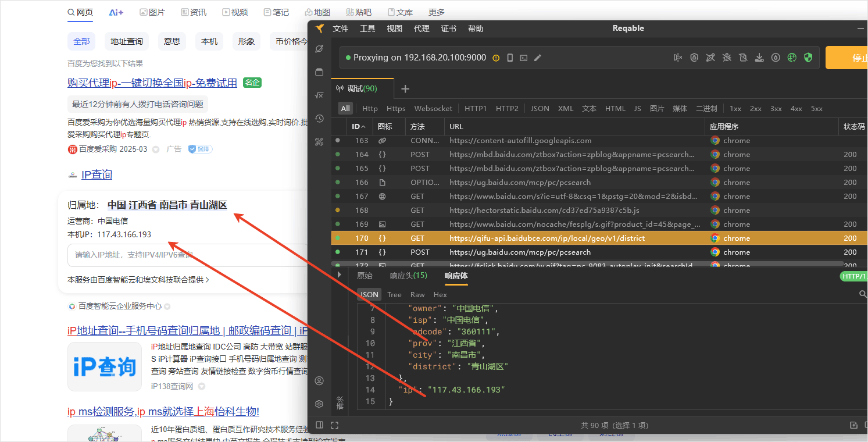Image resolution: width=868 pixels, height=442 pixels.
Task: Click the edit proxy pencil icon
Action: click(x=538, y=58)
